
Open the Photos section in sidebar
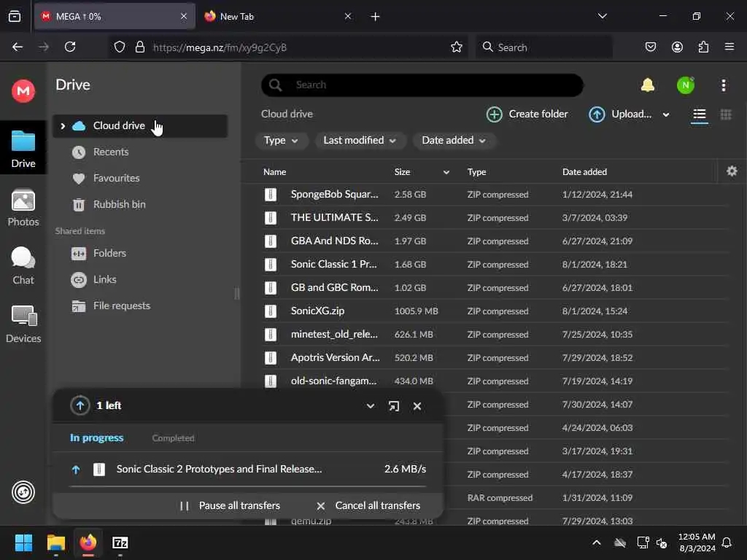[23, 208]
